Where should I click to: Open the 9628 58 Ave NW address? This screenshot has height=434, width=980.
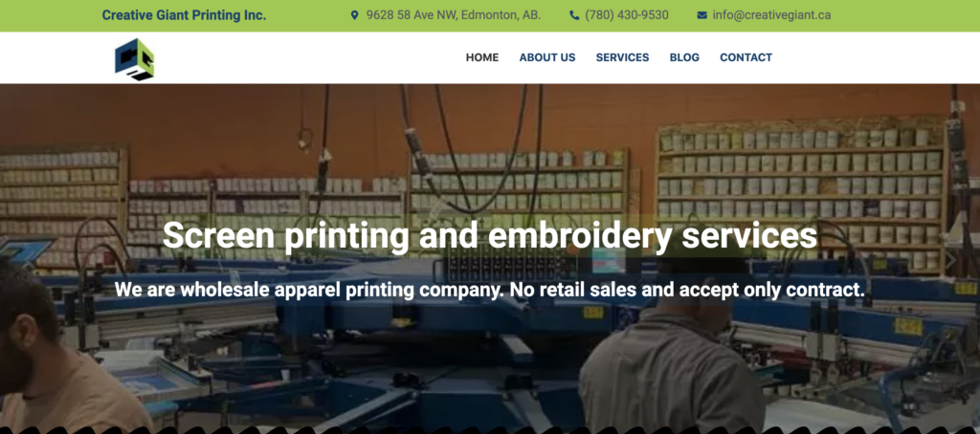click(454, 15)
